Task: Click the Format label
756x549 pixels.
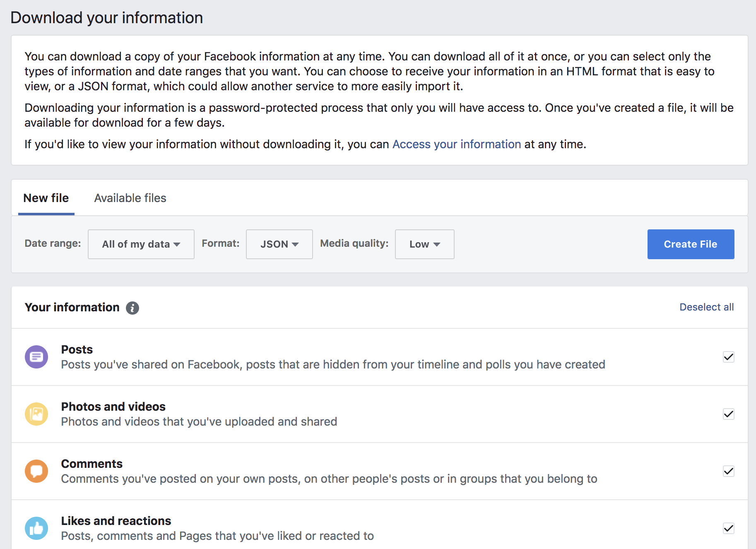Action: 221,243
